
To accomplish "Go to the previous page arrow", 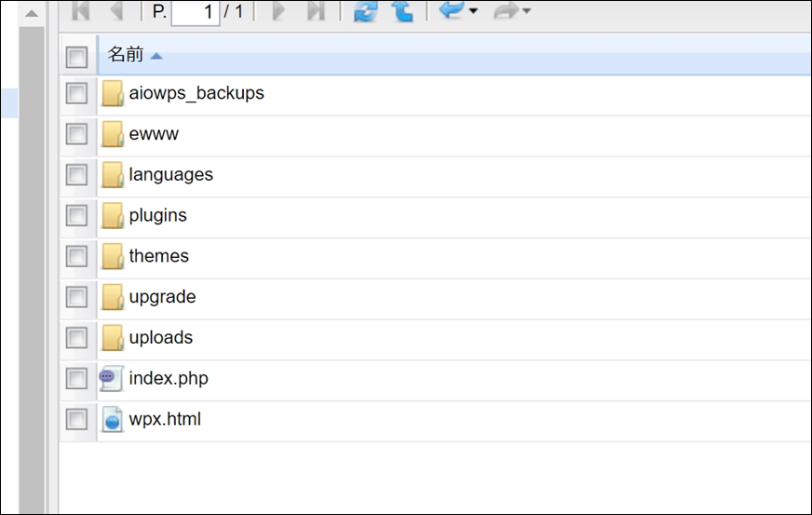I will (117, 10).
